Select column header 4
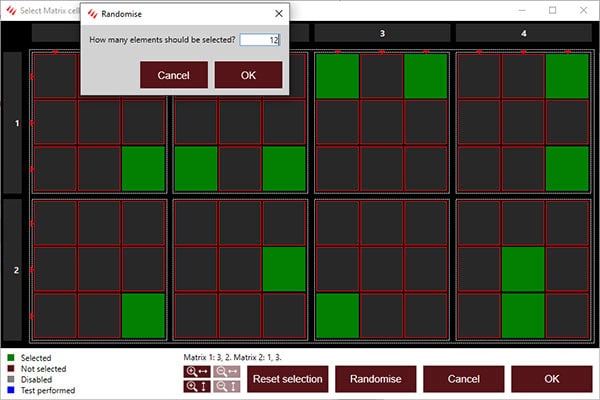The image size is (600, 400). click(x=523, y=33)
